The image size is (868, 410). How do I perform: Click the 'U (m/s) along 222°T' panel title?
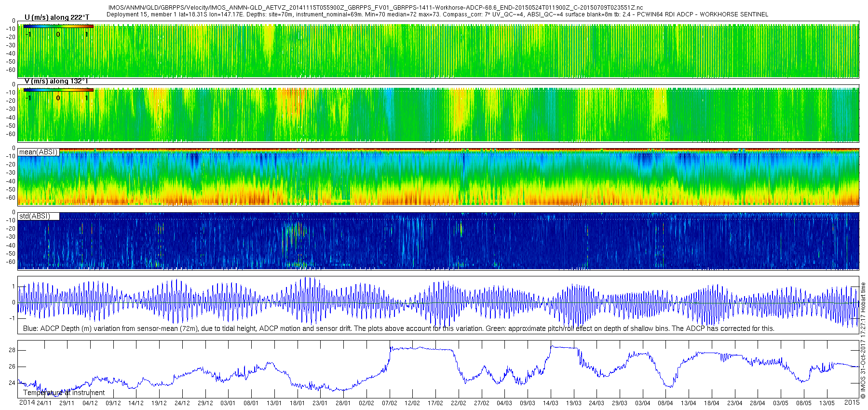(56, 17)
